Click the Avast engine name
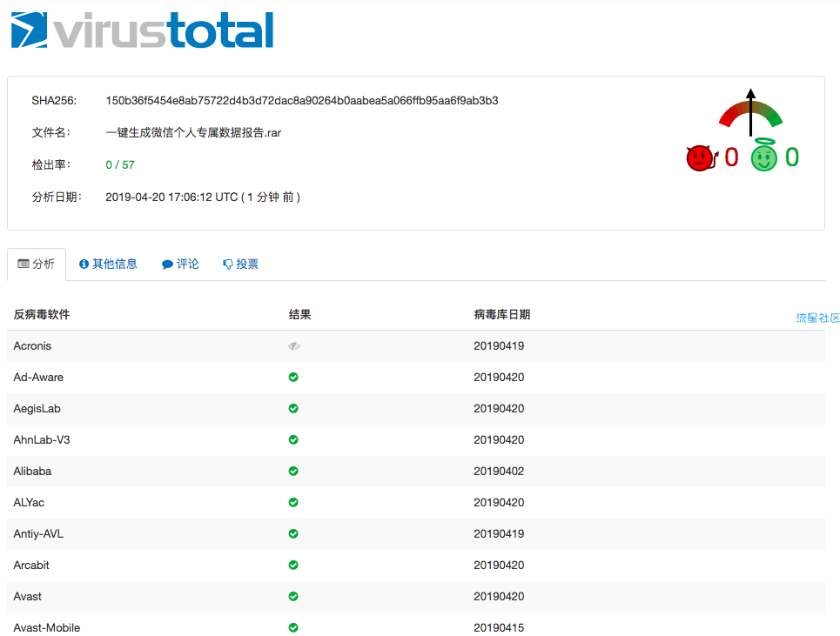The width and height of the screenshot is (840, 636). click(x=27, y=596)
